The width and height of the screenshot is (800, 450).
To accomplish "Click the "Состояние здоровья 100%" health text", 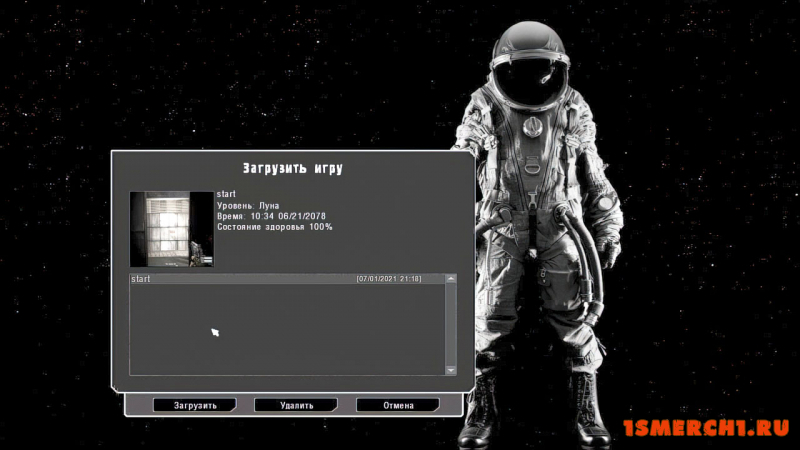I will coord(274,227).
